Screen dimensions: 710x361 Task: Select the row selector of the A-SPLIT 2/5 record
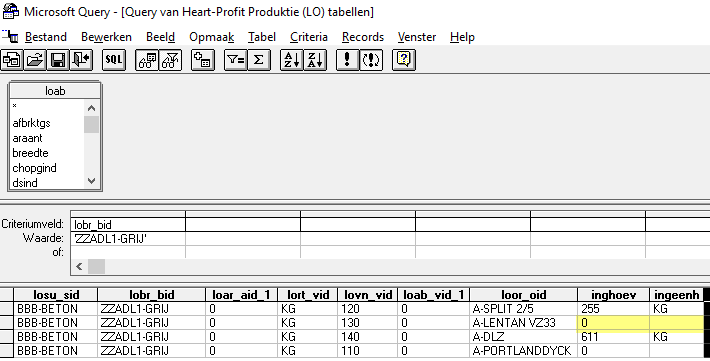(x=7, y=309)
